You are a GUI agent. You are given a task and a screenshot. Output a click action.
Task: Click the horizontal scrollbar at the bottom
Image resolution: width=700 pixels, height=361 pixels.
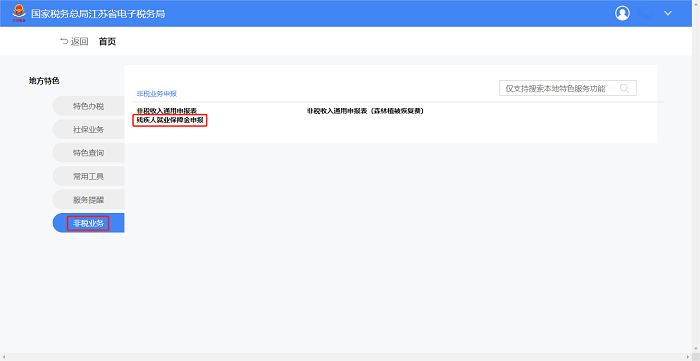coord(346,357)
